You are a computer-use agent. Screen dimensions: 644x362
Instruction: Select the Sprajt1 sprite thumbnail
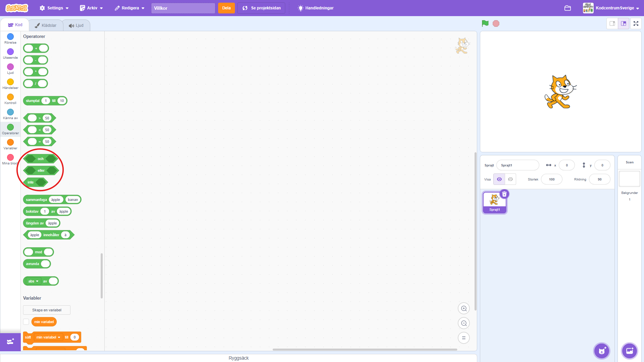[x=495, y=202]
